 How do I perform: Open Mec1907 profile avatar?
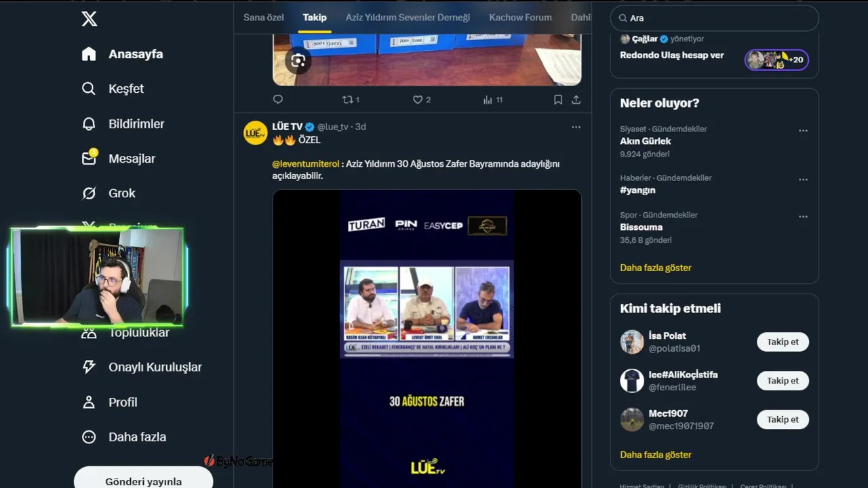[632, 420]
